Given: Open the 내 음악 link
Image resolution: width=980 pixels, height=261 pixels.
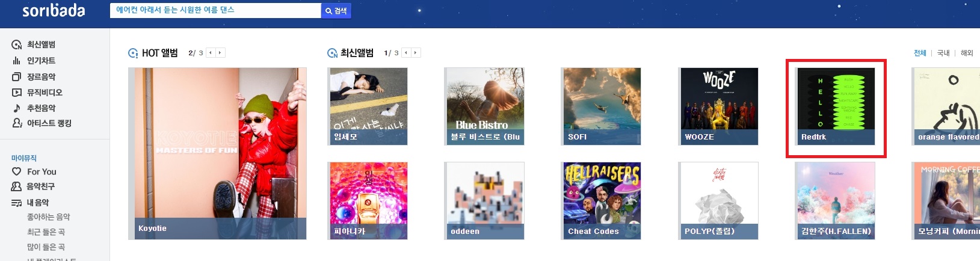Looking at the screenshot, I should tap(38, 203).
